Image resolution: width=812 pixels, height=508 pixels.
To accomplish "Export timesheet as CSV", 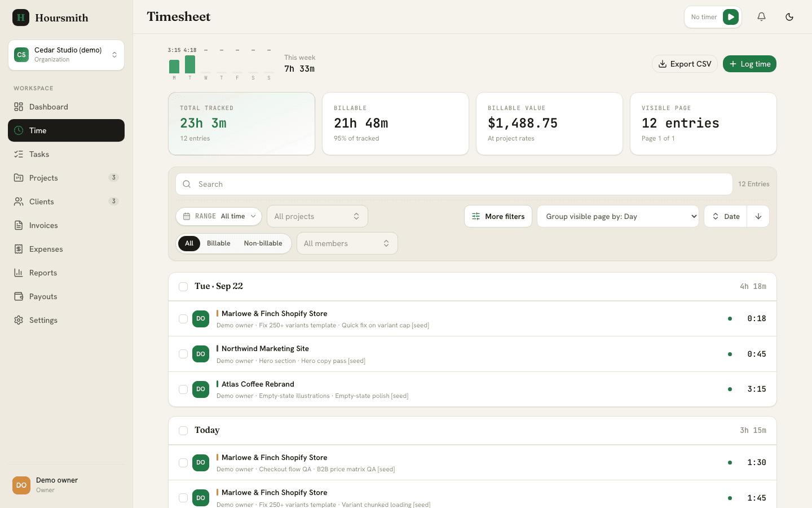I will tap(685, 64).
